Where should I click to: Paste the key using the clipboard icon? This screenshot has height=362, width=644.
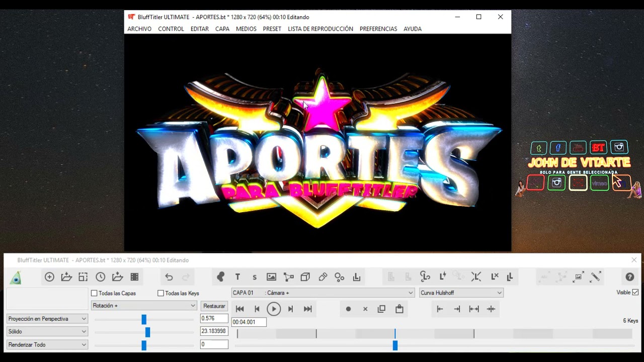tap(399, 309)
